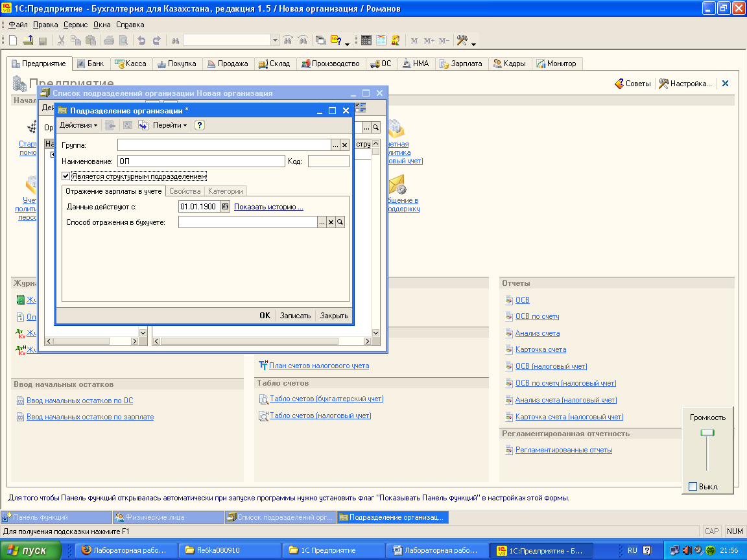Image resolution: width=747 pixels, height=560 pixels.
Task: Click the 'Показать историю ...' link
Action: coord(268,207)
